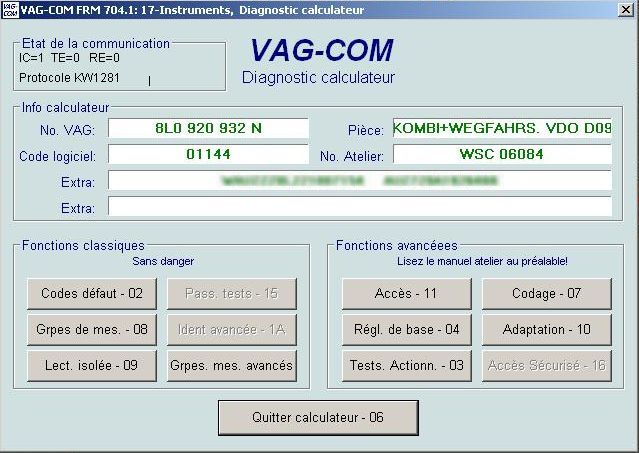The width and height of the screenshot is (639, 453).
Task: Close the VAG-COM window
Action: pyautogui.click(x=626, y=10)
